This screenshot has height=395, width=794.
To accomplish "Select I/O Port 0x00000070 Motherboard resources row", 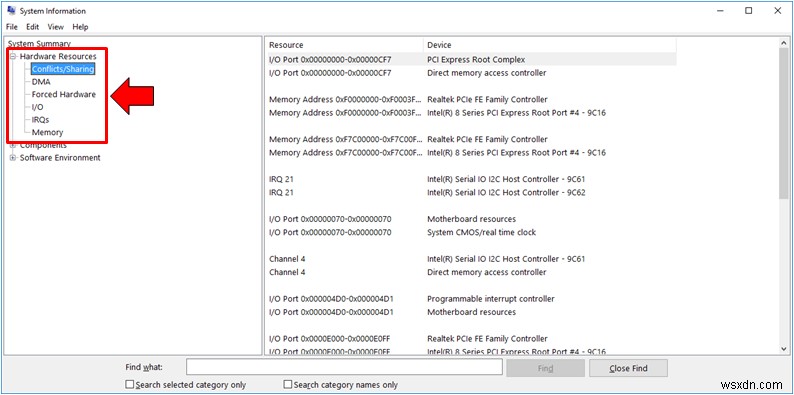I will (471, 219).
